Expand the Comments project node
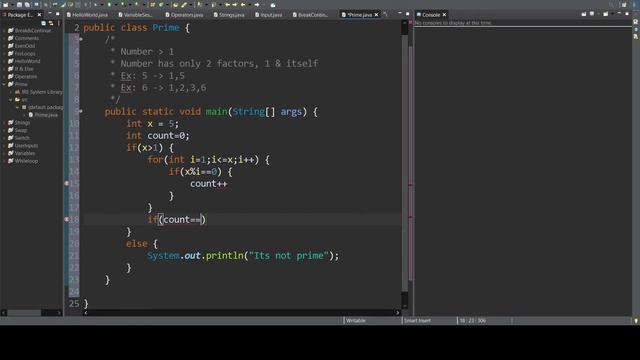640x360 pixels. pyautogui.click(x=4, y=38)
